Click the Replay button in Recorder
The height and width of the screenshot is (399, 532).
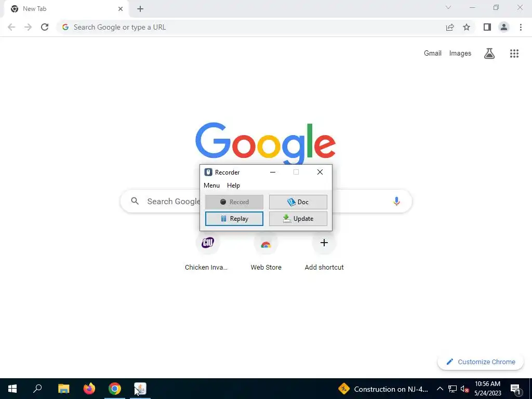[234, 219]
